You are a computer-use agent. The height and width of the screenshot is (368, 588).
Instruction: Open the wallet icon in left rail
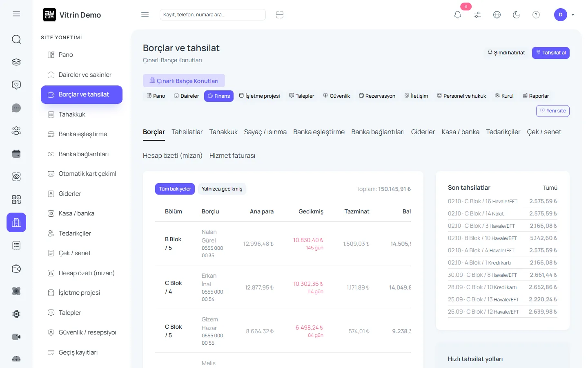click(16, 268)
